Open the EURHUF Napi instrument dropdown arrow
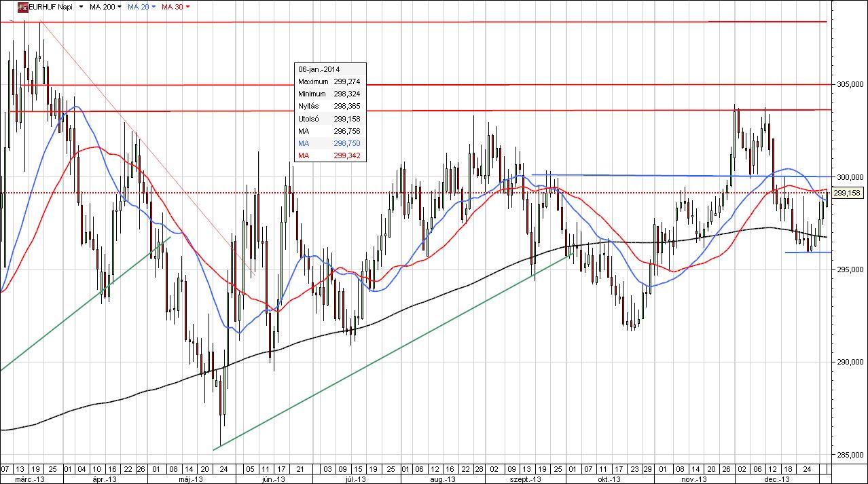868x484 pixels. click(x=82, y=7)
